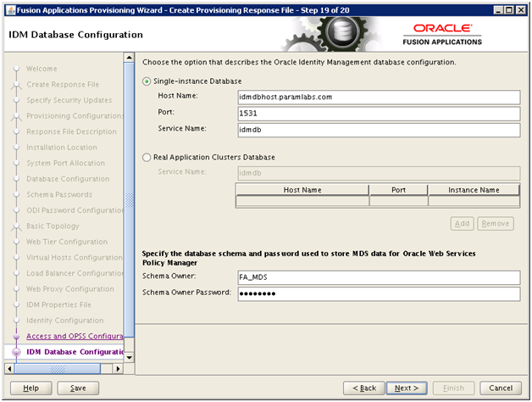
Task: Click the sidebar horizontal scroll left arrow
Action: [x=9, y=369]
